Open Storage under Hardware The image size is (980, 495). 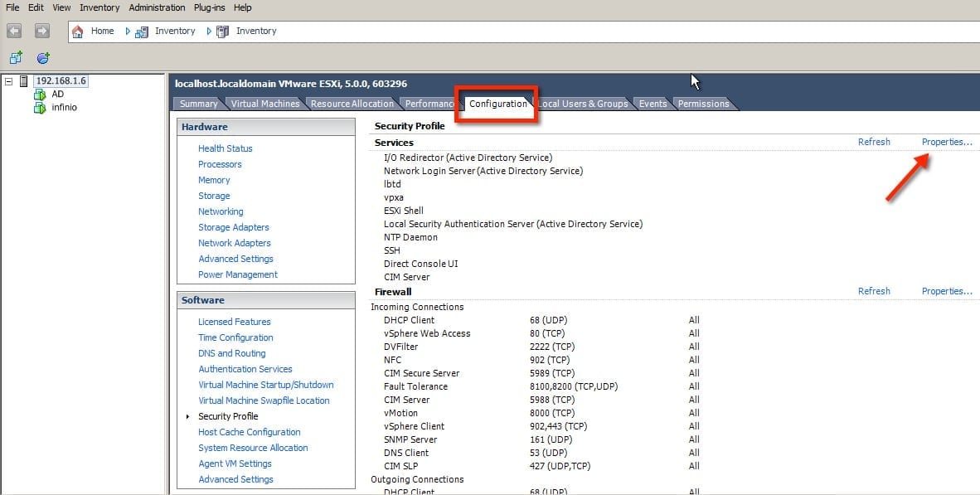point(214,196)
